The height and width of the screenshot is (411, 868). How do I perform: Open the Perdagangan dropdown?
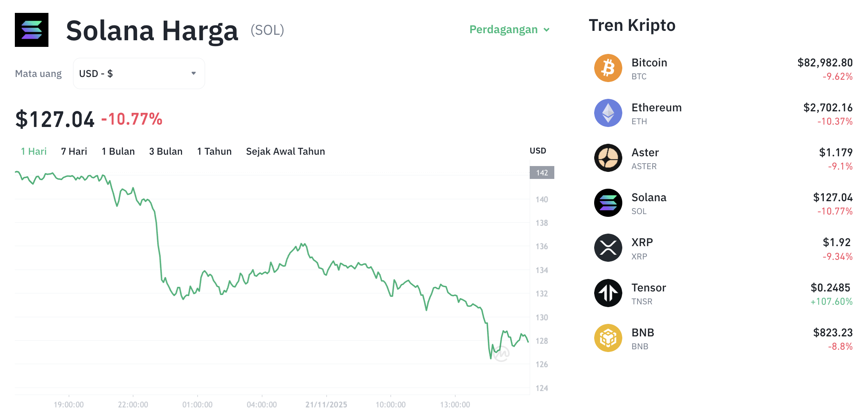click(509, 29)
